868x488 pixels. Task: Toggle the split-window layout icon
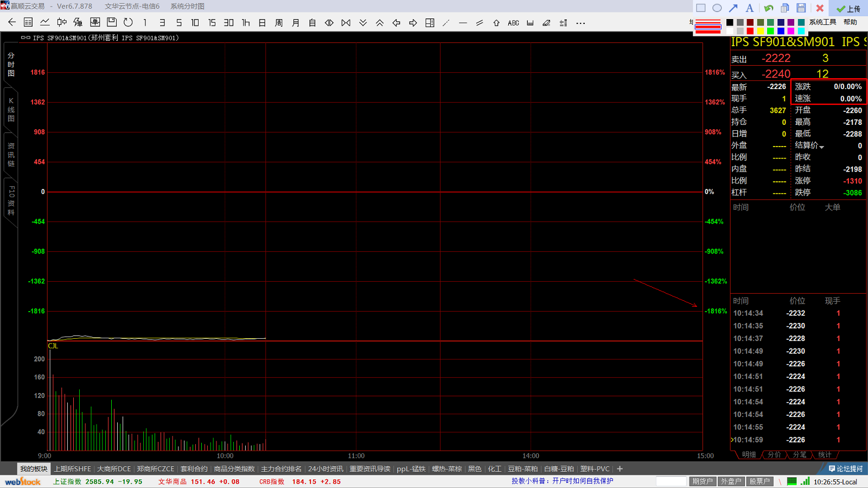(x=430, y=23)
